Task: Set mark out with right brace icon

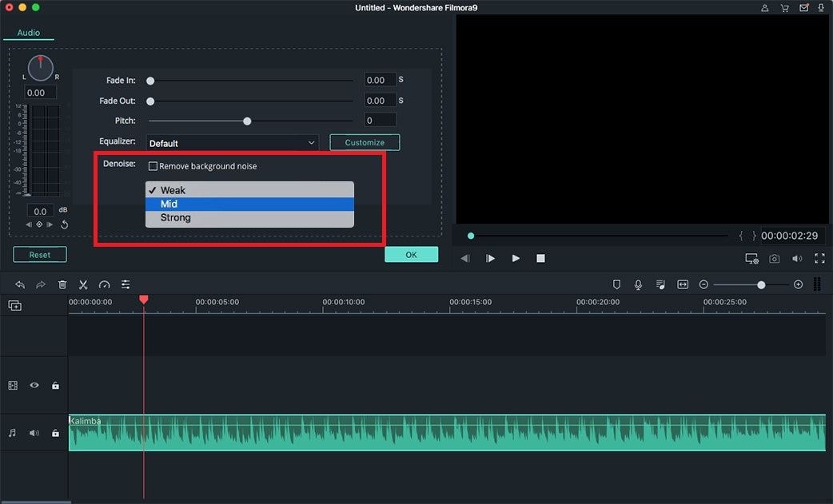Action: tap(753, 236)
